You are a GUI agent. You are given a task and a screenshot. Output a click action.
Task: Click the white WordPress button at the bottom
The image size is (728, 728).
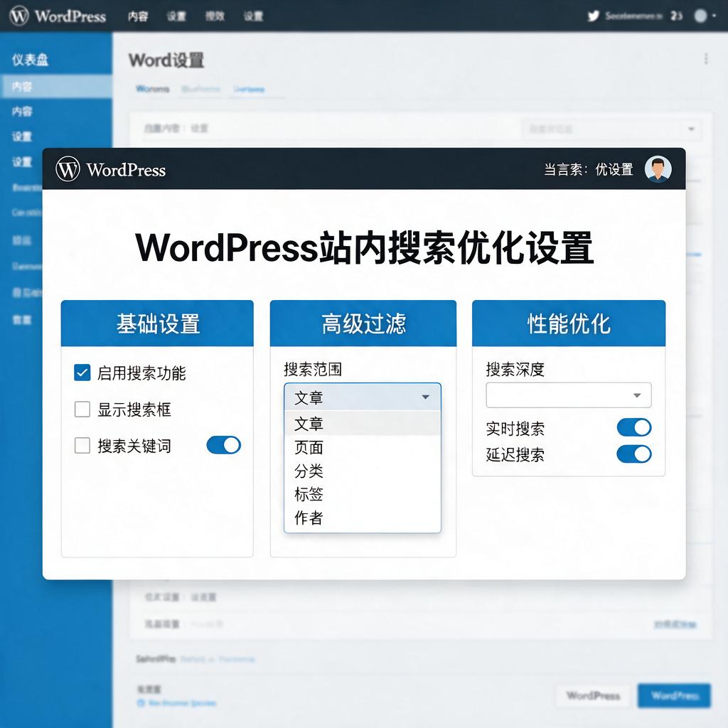pyautogui.click(x=593, y=695)
